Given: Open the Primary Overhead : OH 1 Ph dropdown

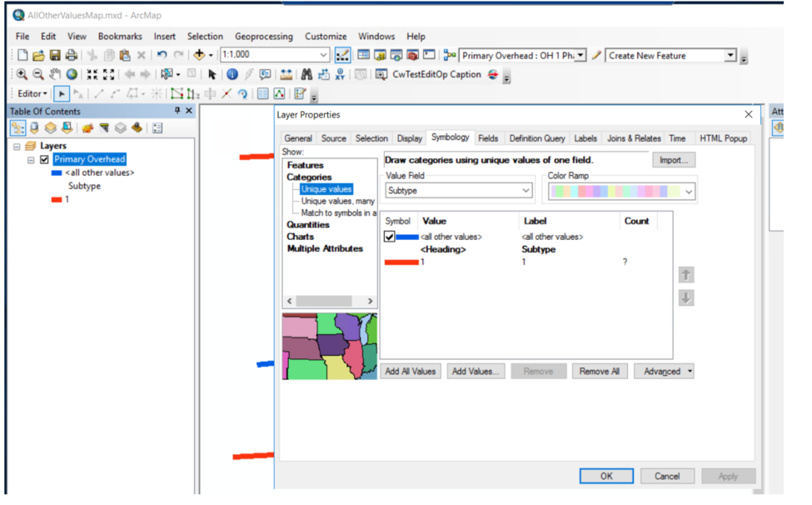Looking at the screenshot, I should coord(580,55).
